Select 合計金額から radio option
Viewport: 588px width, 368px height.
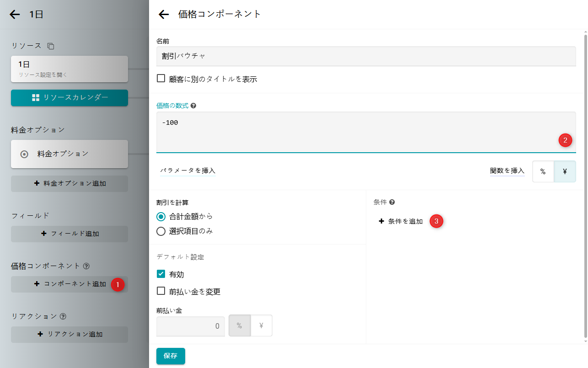click(x=161, y=217)
